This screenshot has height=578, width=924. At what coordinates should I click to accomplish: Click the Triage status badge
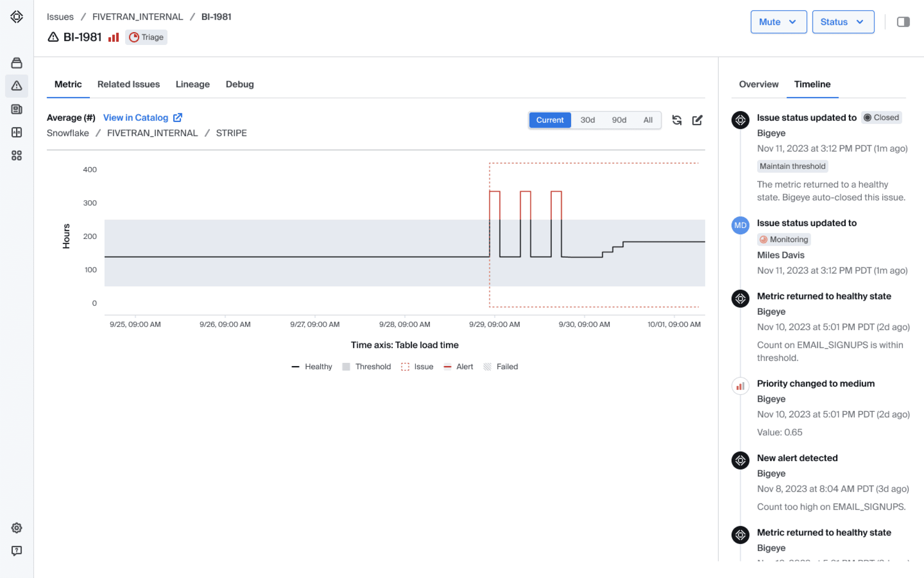click(x=146, y=37)
